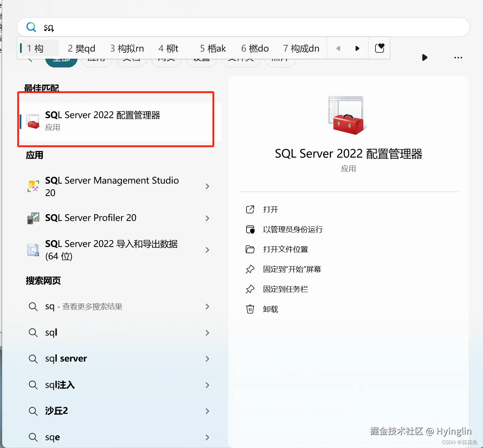
Task: Select IME candidate 7 构成dn
Action: 301,48
